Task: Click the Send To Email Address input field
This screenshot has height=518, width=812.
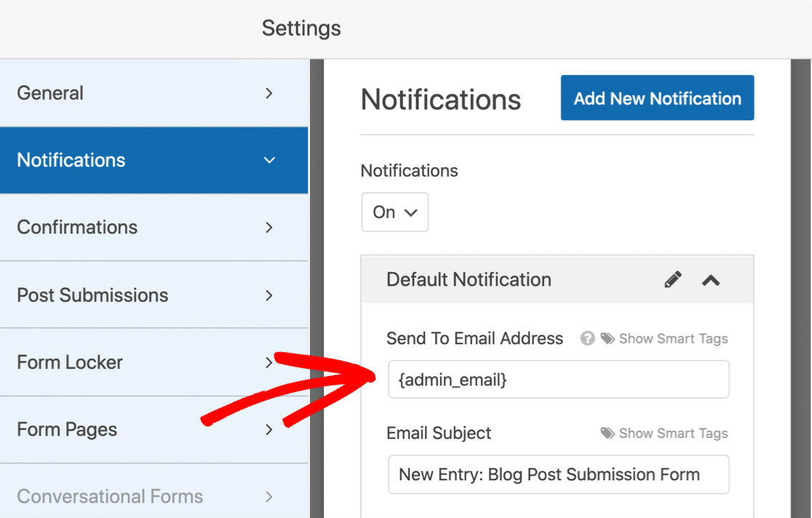Action: (x=559, y=379)
